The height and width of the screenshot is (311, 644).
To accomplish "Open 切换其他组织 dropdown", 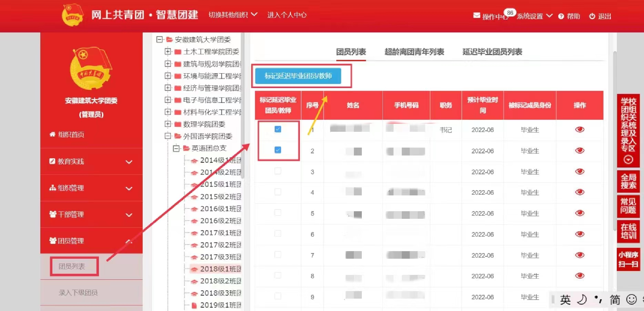I will (x=233, y=15).
